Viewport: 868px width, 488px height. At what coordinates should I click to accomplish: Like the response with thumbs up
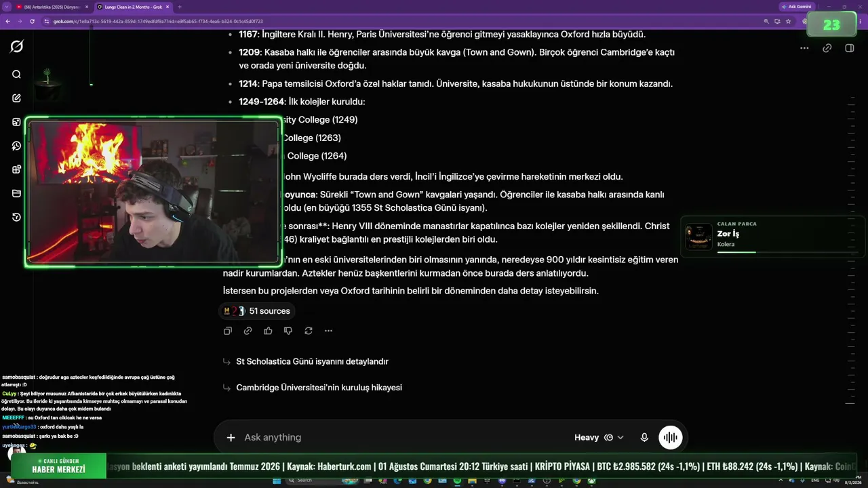point(268,331)
